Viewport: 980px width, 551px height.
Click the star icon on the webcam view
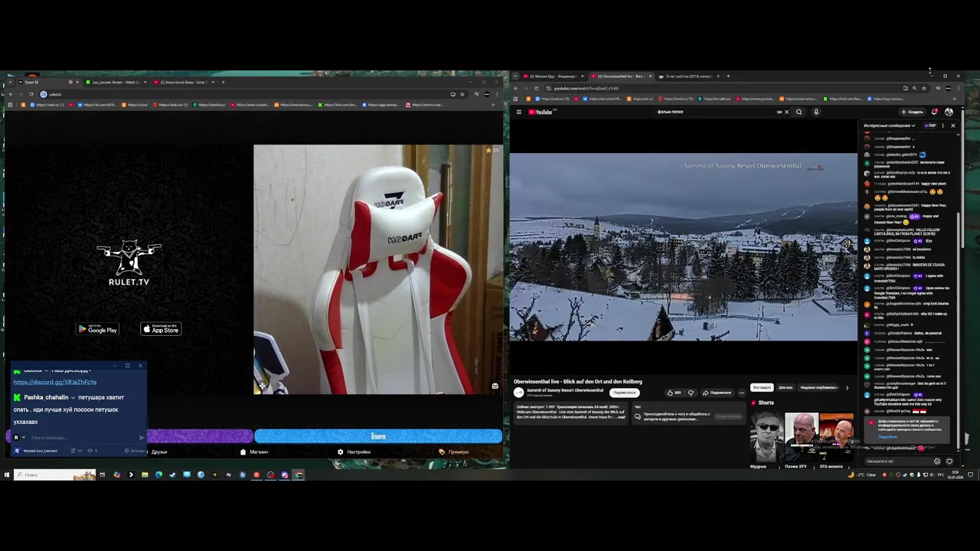[x=488, y=151]
